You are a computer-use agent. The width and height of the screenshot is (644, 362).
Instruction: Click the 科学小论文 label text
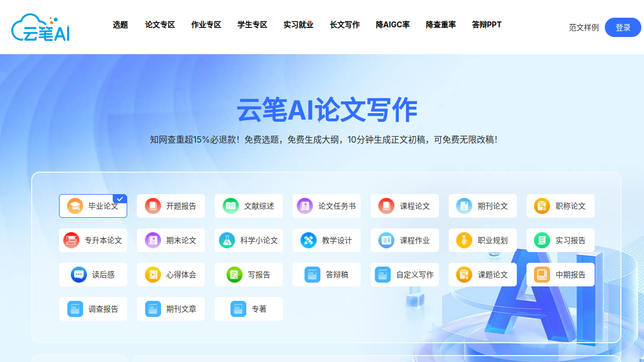coord(259,240)
